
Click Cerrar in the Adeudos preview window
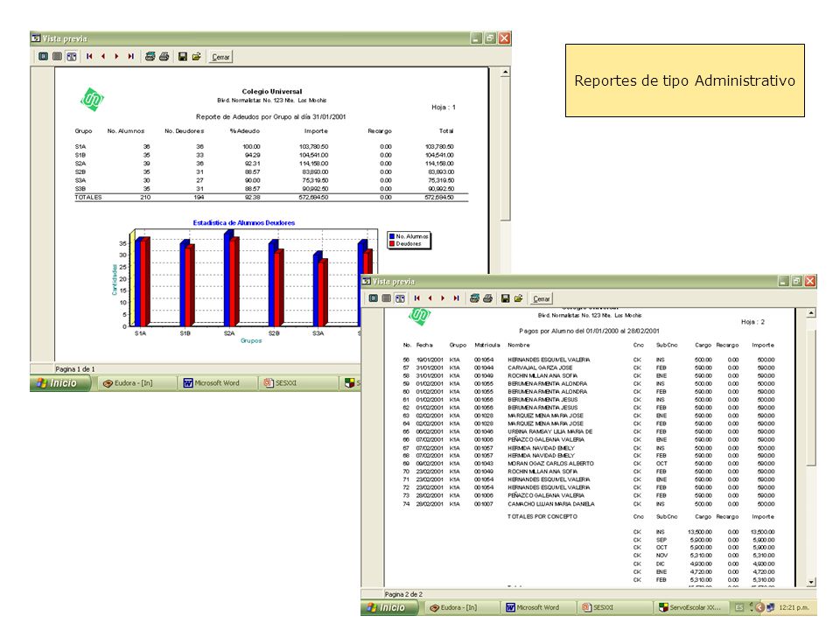coord(220,57)
